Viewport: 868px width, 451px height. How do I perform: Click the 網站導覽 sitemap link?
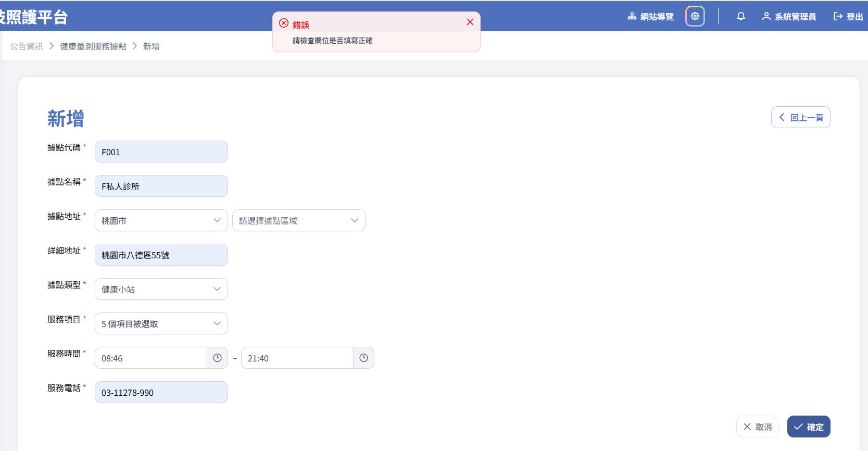650,17
